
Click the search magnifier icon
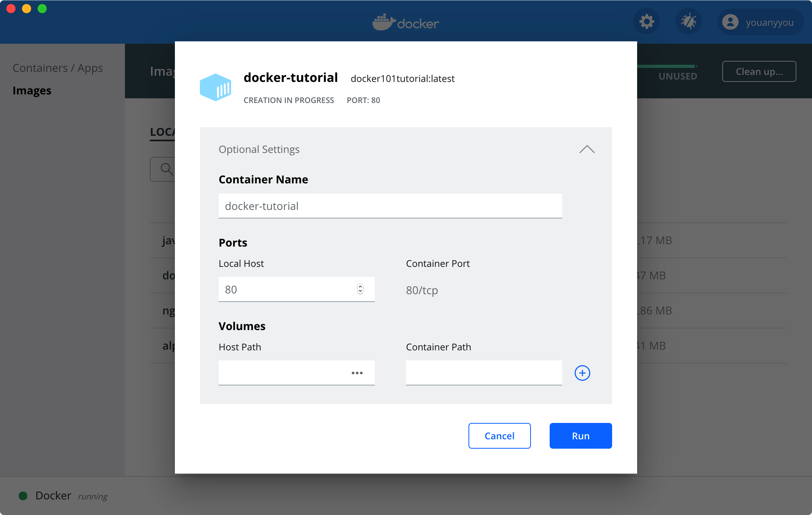tap(166, 169)
